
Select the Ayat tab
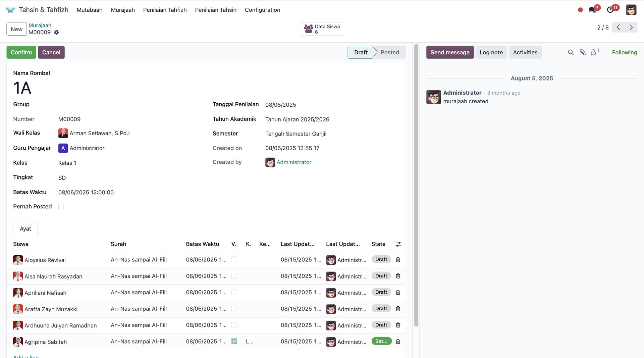coord(25,229)
